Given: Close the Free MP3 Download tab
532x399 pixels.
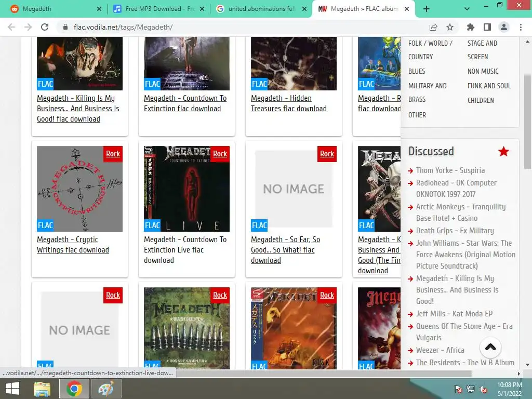Looking at the screenshot, I should tap(202, 9).
